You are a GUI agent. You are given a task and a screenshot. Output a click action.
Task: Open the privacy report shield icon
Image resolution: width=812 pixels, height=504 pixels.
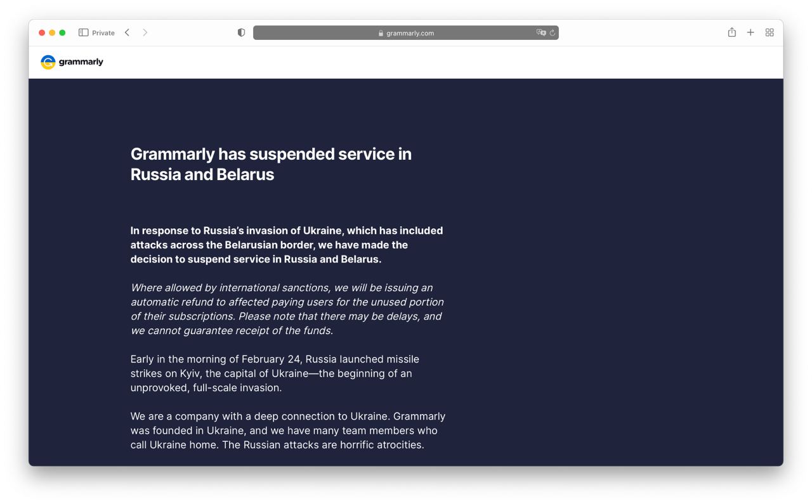[x=241, y=32]
